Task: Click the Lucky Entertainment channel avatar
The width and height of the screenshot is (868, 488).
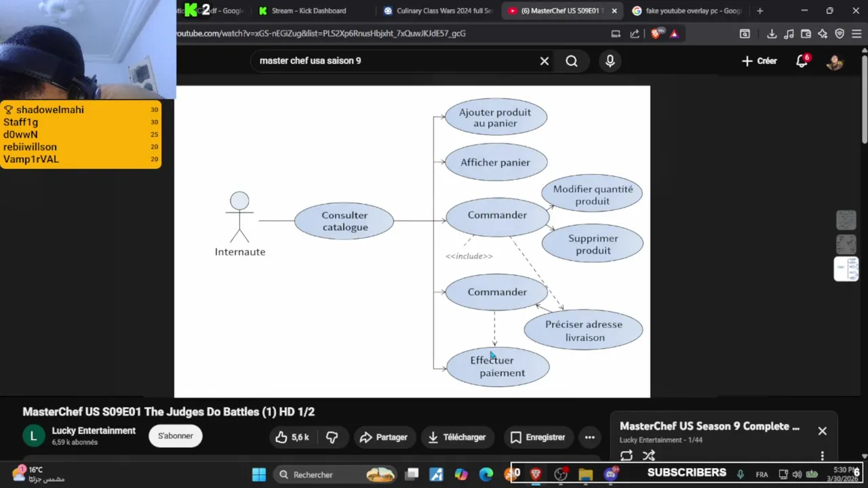Action: pyautogui.click(x=34, y=436)
